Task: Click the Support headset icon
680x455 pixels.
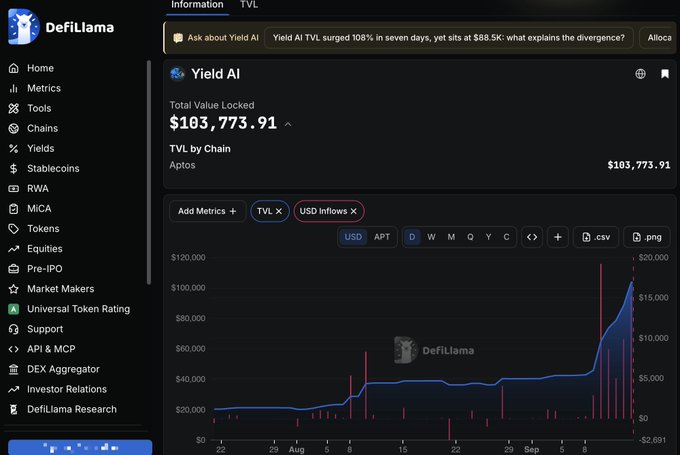Action: 13,329
